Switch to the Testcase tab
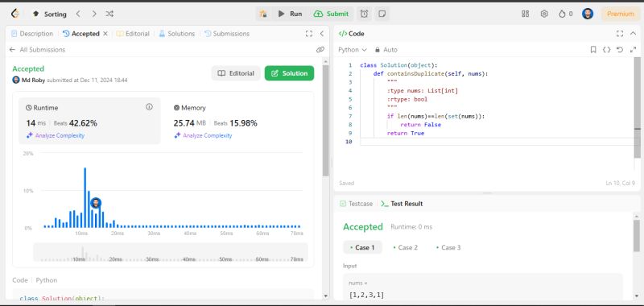 click(356, 204)
